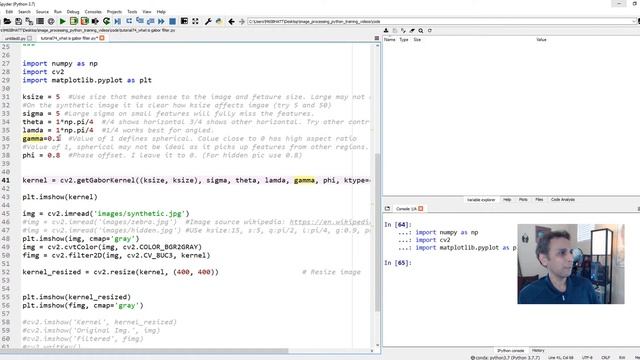Switch to Variable explorer tab

tap(481, 200)
